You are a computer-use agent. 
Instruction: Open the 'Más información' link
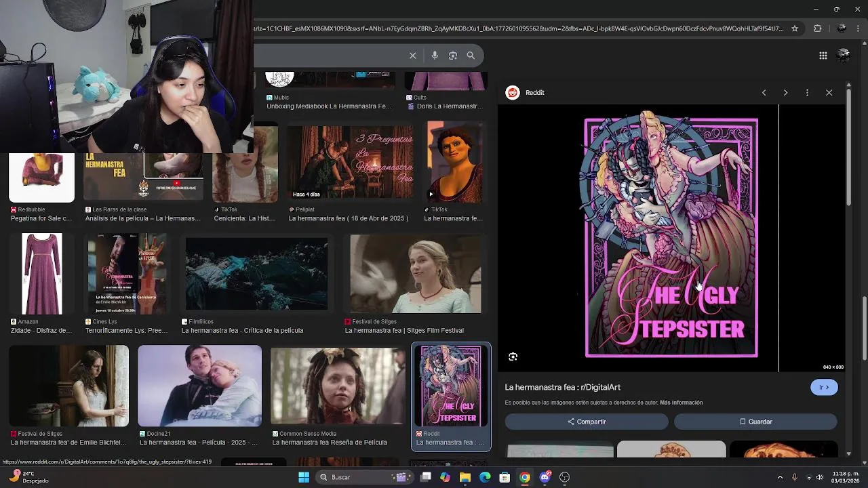[681, 403]
